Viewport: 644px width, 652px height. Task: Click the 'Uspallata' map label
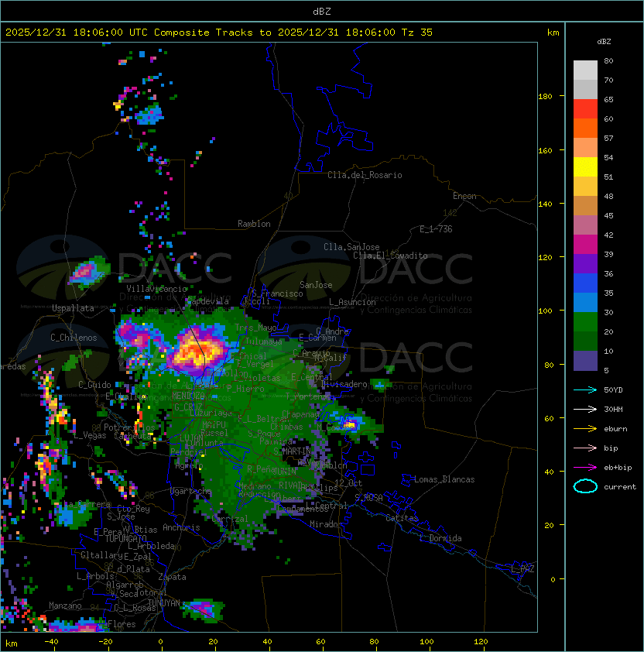click(73, 308)
